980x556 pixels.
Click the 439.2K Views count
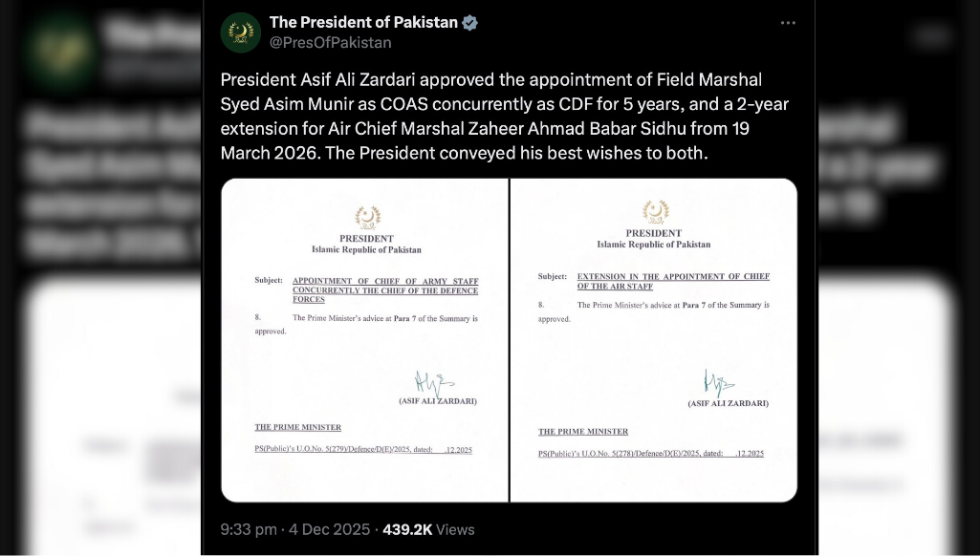[428, 529]
